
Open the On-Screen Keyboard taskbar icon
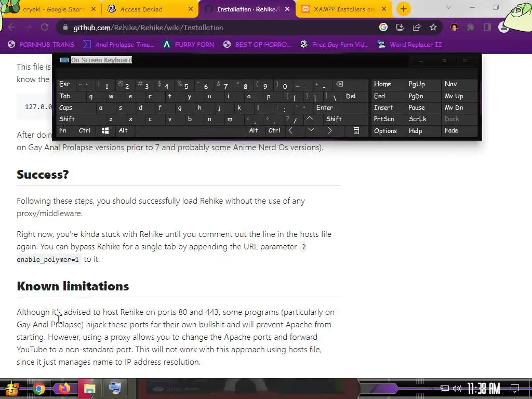click(x=115, y=389)
